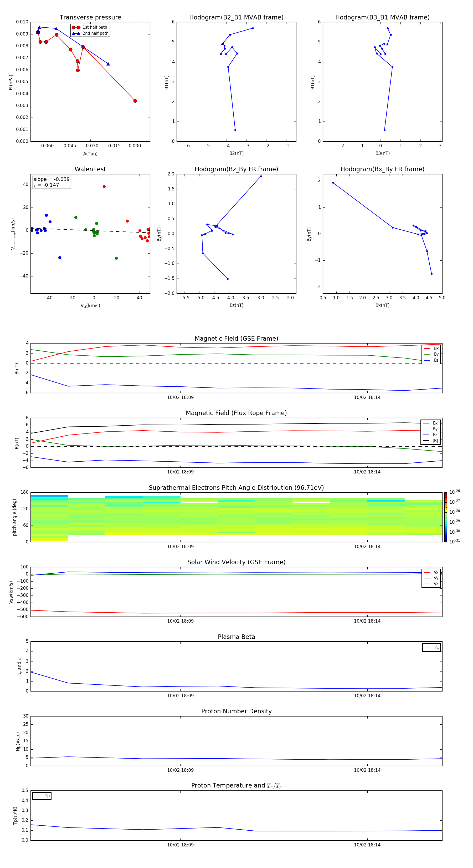Click the 'Magnetic Field (Flux Rope Frame)' title
The height and width of the screenshot is (868, 473).
pos(236,413)
